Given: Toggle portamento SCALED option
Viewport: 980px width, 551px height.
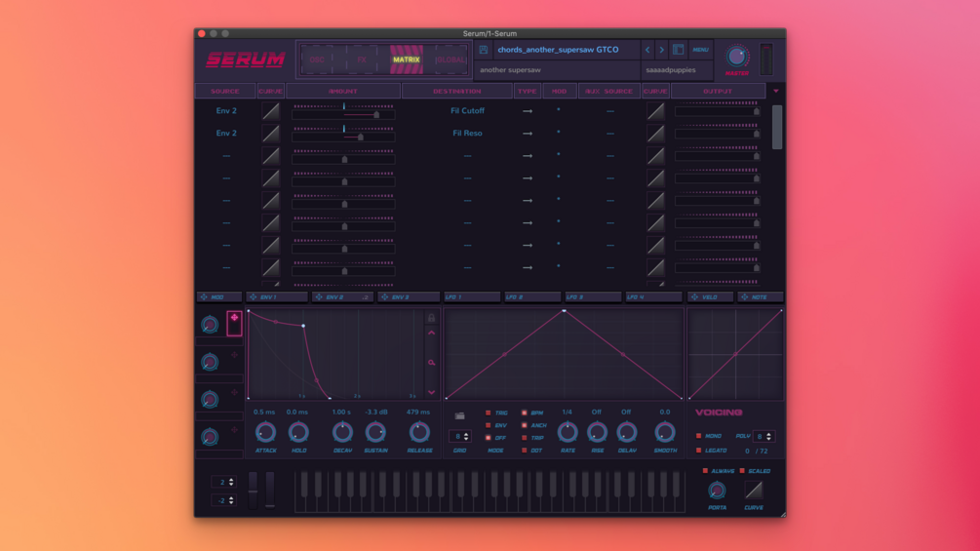Looking at the screenshot, I should click(742, 471).
